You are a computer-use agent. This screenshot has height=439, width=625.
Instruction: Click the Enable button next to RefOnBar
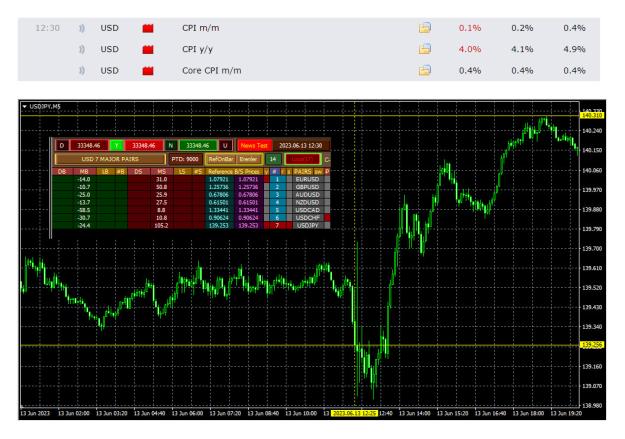[248, 159]
